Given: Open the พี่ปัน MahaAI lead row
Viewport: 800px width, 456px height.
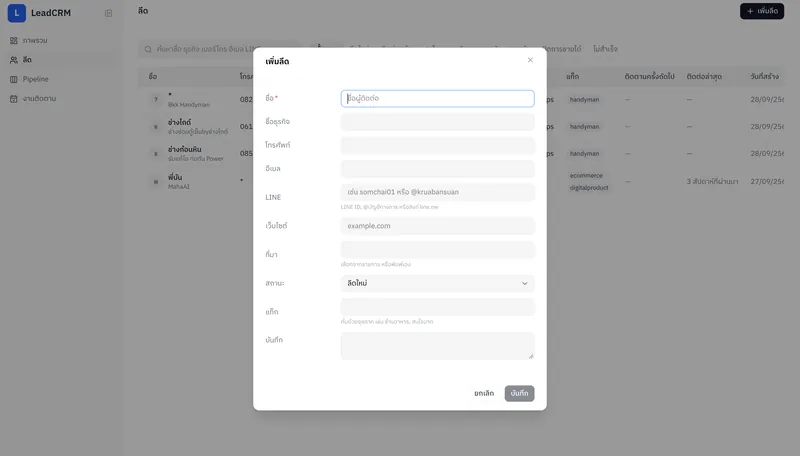Looking at the screenshot, I should (461, 181).
